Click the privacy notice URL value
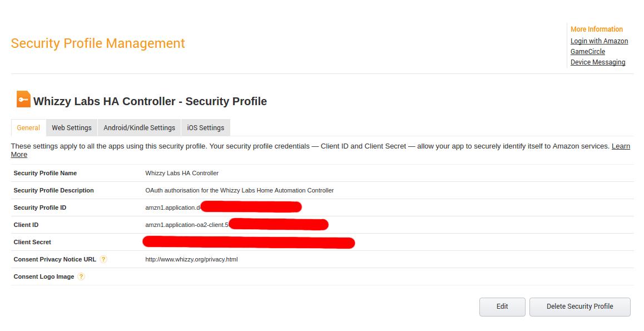Screen dimensions: 644x331 (x=191, y=259)
